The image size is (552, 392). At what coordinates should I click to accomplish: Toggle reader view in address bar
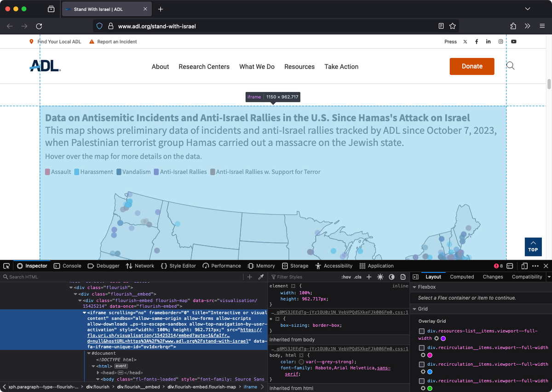coord(441,26)
